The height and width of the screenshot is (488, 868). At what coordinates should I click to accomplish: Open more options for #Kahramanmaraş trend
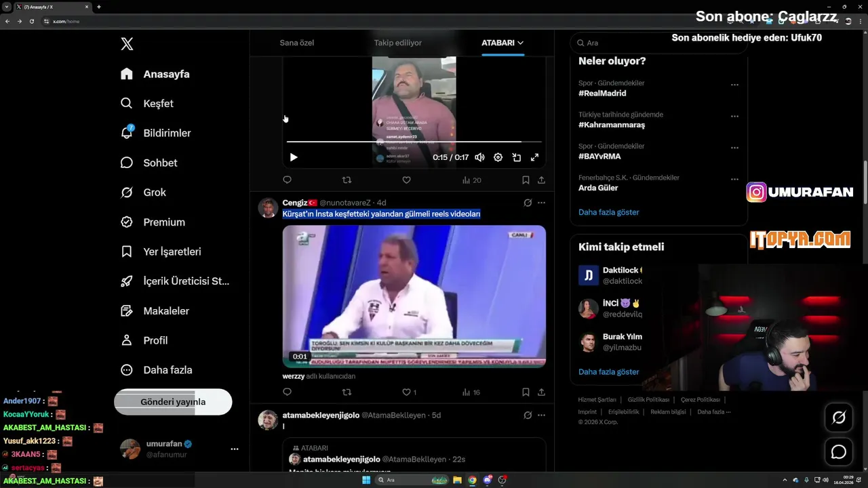pyautogui.click(x=734, y=117)
